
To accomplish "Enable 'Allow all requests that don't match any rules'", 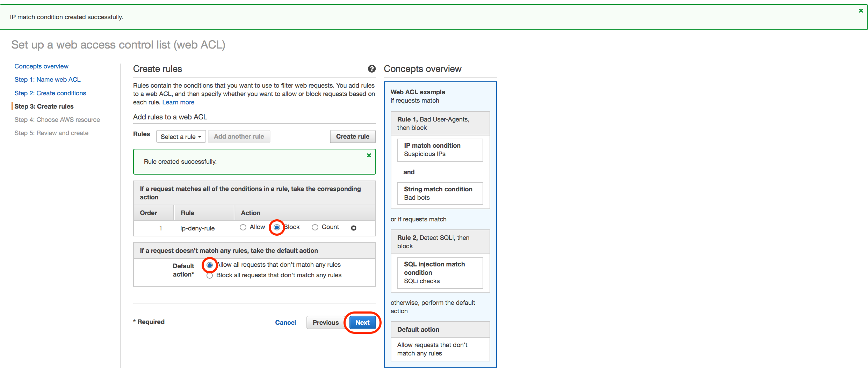I will (209, 265).
